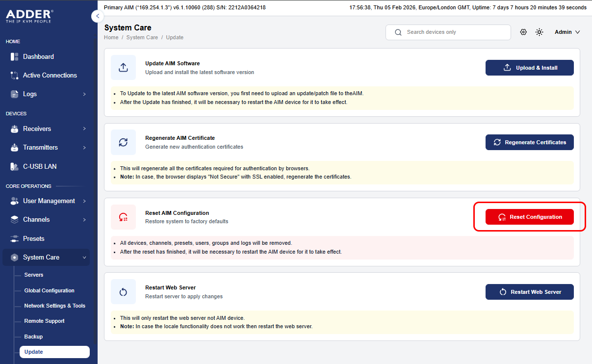This screenshot has height=364, width=592.
Task: Expand the Logs submenu chevron
Action: [84, 94]
